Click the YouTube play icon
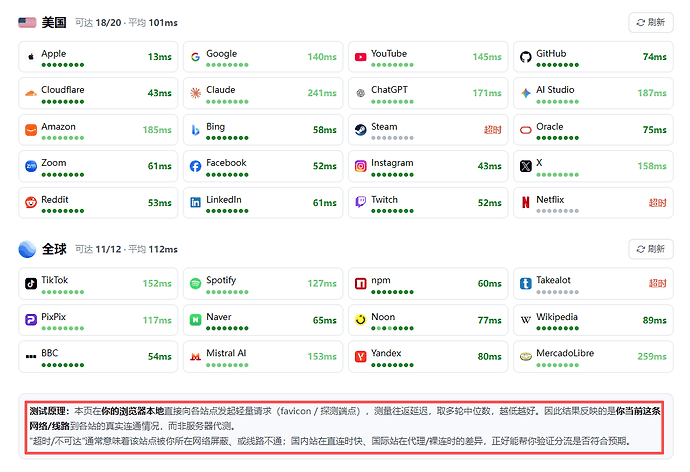The width and height of the screenshot is (690, 472). [x=360, y=57]
